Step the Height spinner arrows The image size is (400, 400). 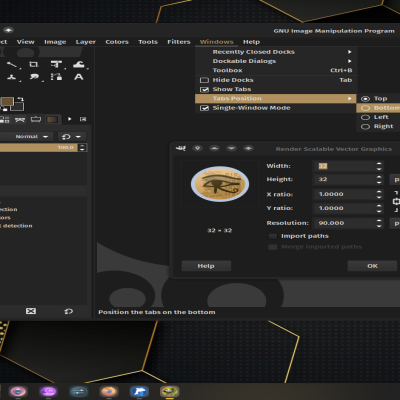tap(379, 179)
